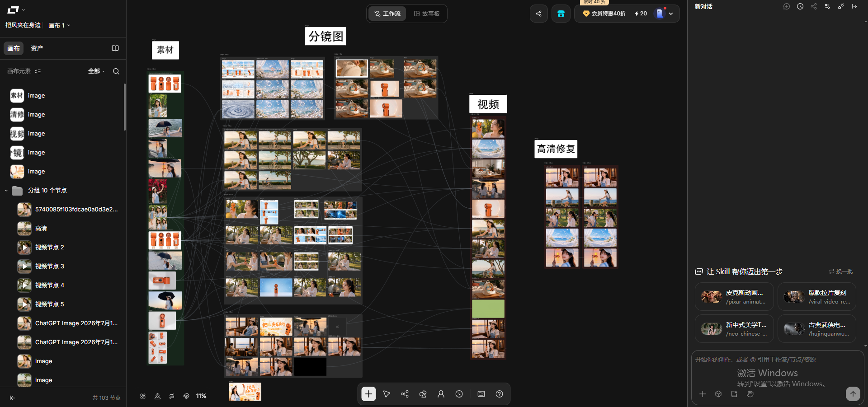Click the plus attach icon in the chat box
The width and height of the screenshot is (868, 407).
point(703,394)
